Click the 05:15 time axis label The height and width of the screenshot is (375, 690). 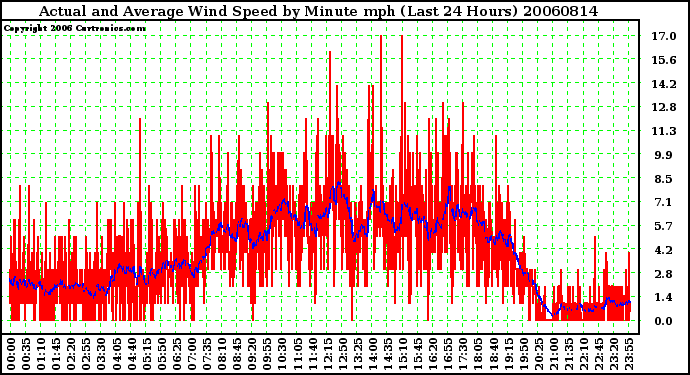pos(146,354)
